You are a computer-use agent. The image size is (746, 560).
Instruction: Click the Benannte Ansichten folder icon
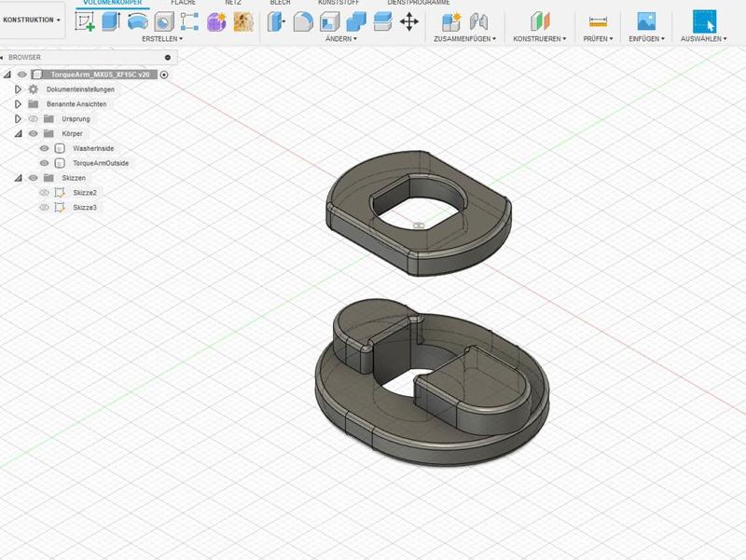pyautogui.click(x=34, y=103)
